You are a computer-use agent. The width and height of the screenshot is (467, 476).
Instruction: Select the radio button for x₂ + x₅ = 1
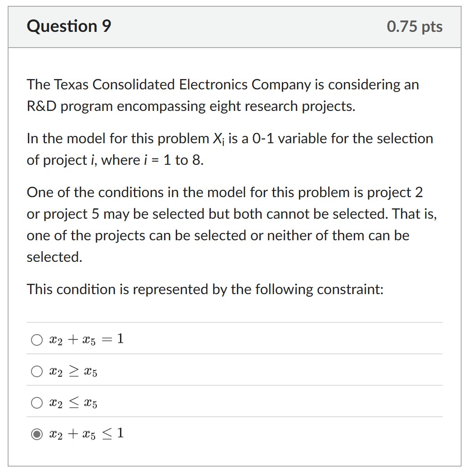37,340
